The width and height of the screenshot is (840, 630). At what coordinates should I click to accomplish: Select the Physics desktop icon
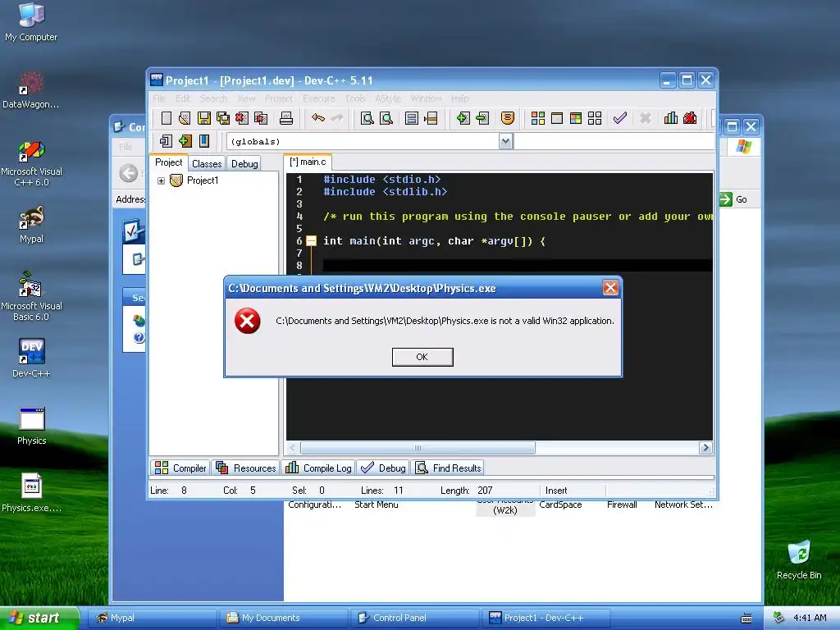[31, 426]
